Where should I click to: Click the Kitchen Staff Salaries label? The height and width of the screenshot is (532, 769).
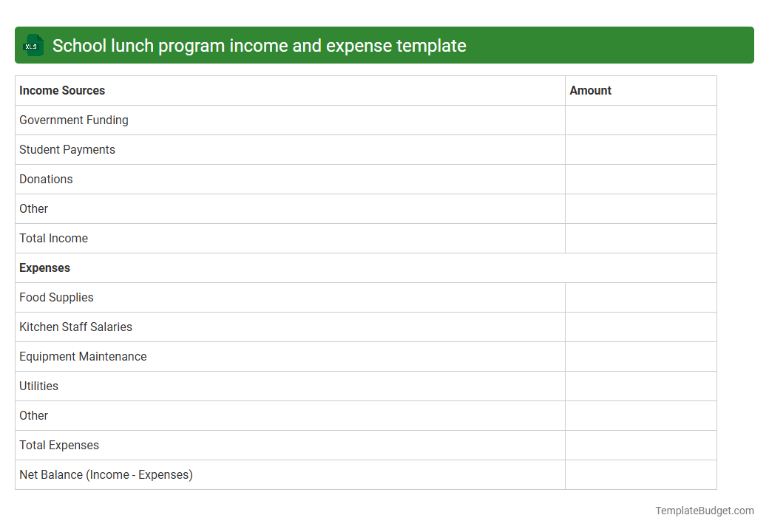point(75,327)
